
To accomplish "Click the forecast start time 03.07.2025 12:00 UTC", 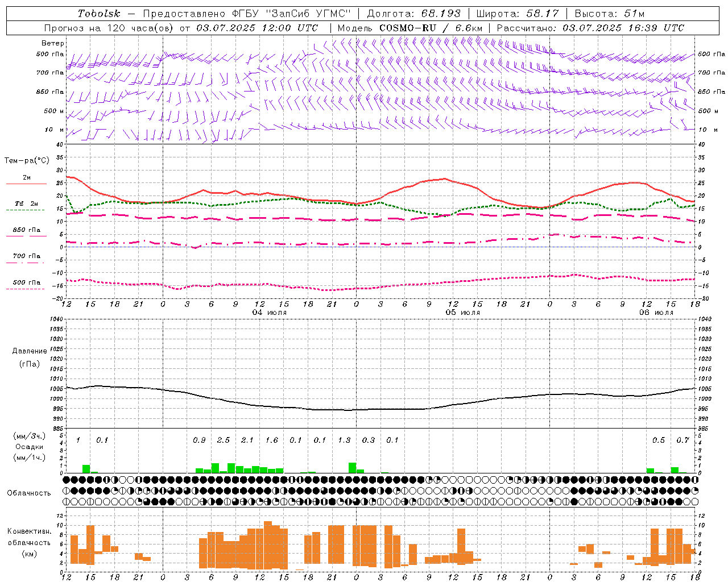I will click(x=257, y=28).
